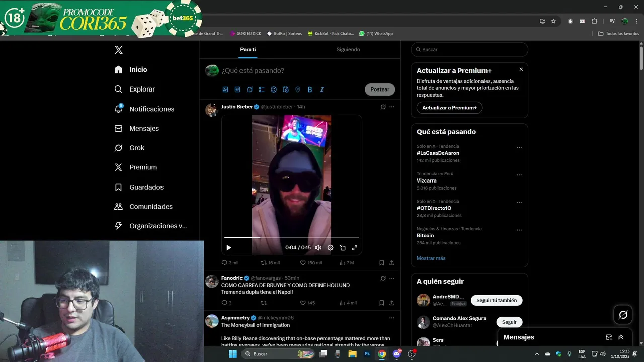Compose new message in Mensajes drawer
The width and height of the screenshot is (644, 362).
(609, 337)
